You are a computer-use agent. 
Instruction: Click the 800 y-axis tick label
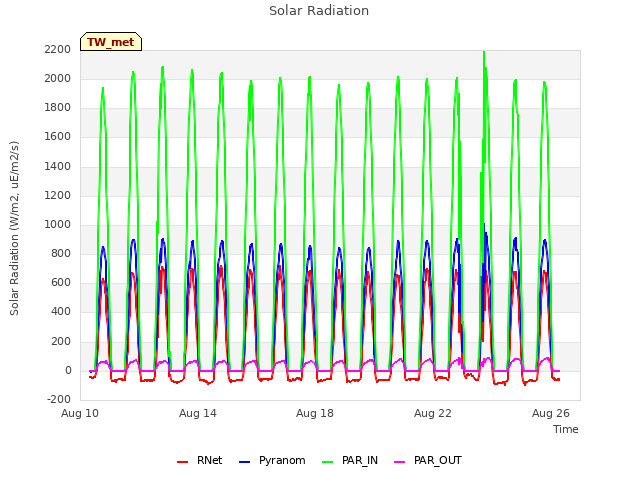point(61,254)
